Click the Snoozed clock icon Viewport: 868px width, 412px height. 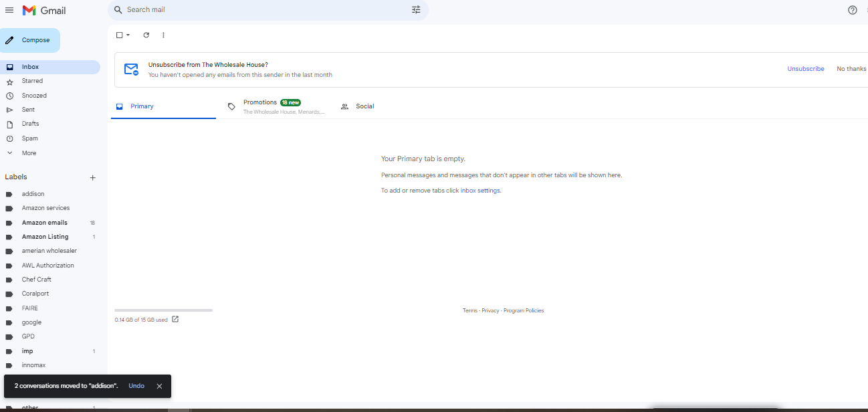point(9,96)
